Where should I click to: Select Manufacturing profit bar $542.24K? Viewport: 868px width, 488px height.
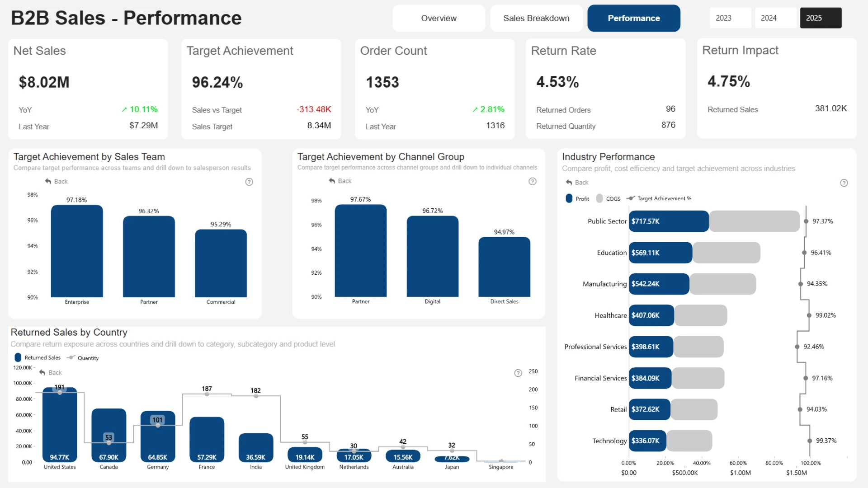pos(659,284)
